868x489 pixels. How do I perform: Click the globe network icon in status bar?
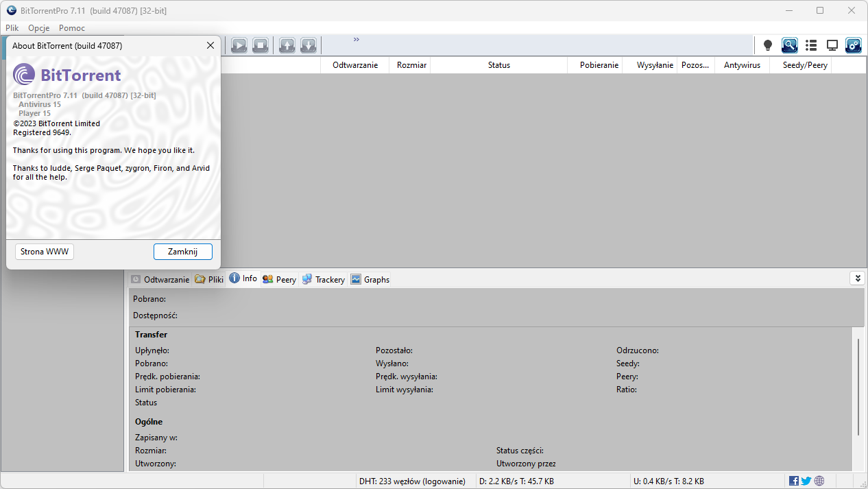click(819, 481)
